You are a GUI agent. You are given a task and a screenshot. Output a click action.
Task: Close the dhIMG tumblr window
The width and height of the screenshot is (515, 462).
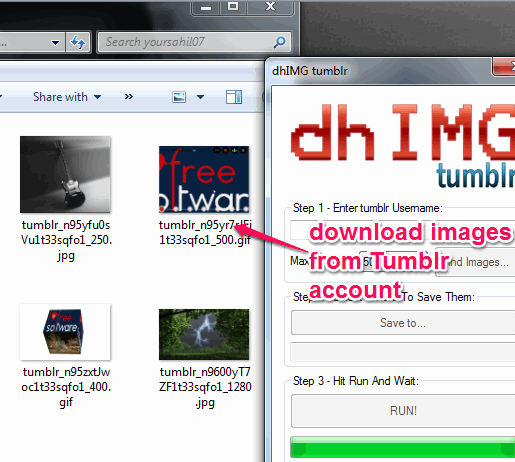(504, 67)
